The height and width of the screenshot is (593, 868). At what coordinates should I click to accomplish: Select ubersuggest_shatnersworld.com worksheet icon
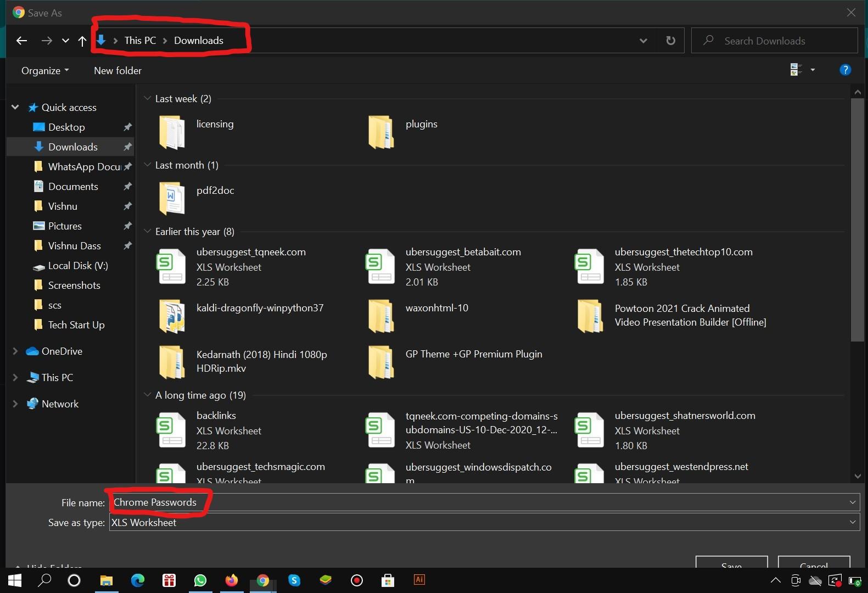pos(590,430)
